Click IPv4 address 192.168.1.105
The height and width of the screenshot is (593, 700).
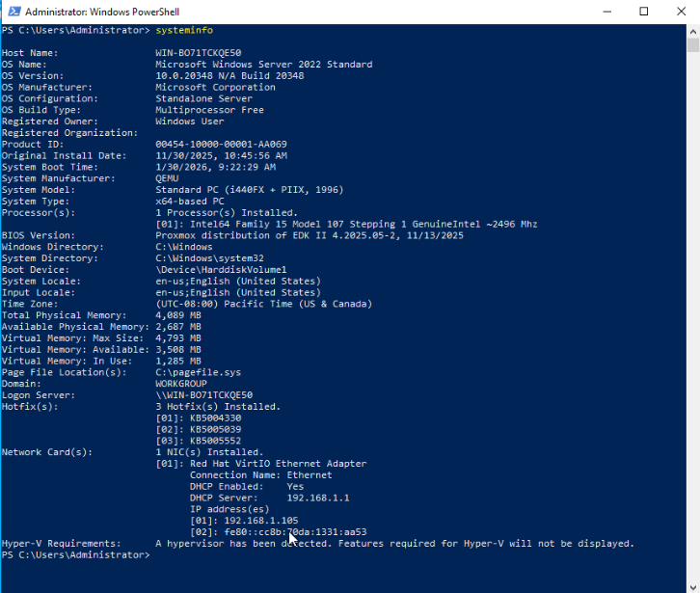pos(260,521)
